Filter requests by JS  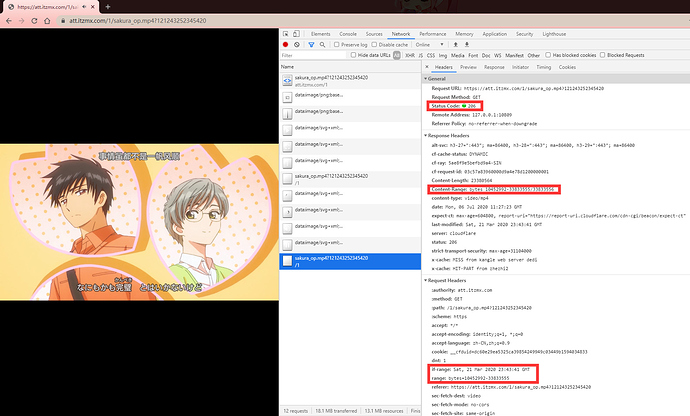(421, 55)
